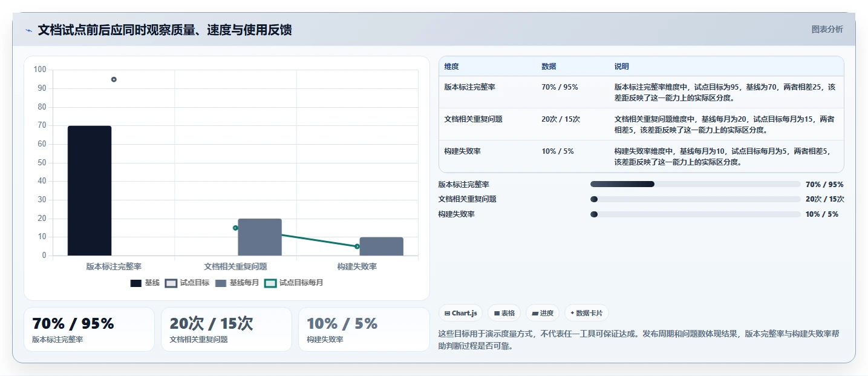The image size is (868, 376).
Task: Click the 文档相关重复问题 description text in table
Action: point(725,124)
